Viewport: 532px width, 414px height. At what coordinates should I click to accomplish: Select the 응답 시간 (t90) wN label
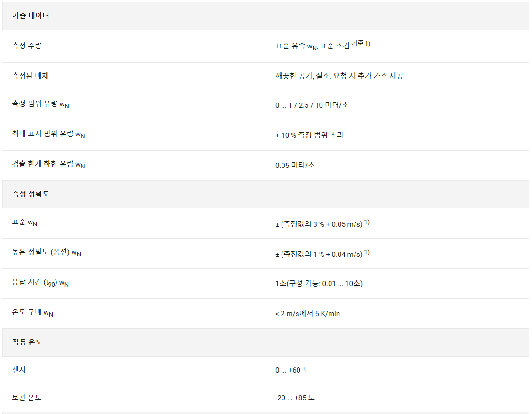pos(40,282)
